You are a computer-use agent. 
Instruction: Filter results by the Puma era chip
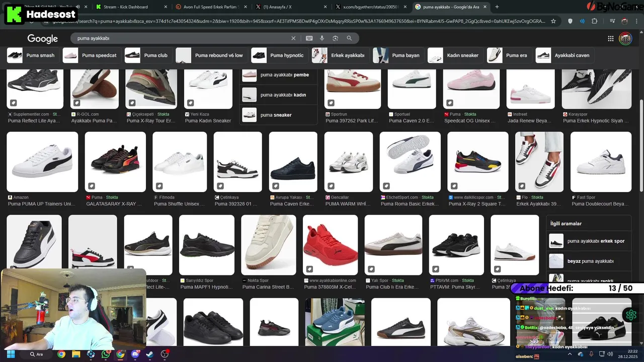tap(509, 55)
